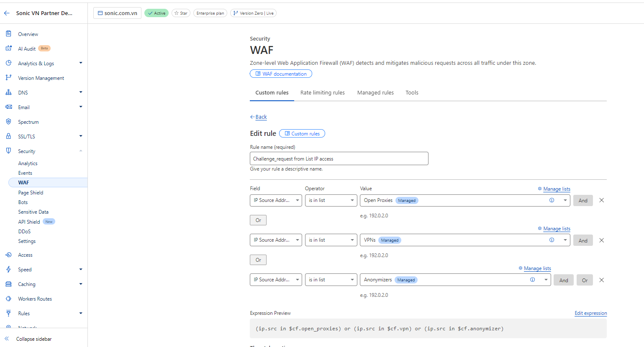The width and height of the screenshot is (644, 347).
Task: Collapse the Security sidebar section
Action: click(x=81, y=151)
